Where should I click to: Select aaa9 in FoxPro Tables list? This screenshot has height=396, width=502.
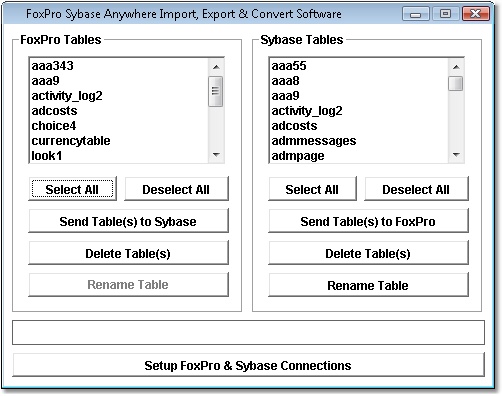119,81
